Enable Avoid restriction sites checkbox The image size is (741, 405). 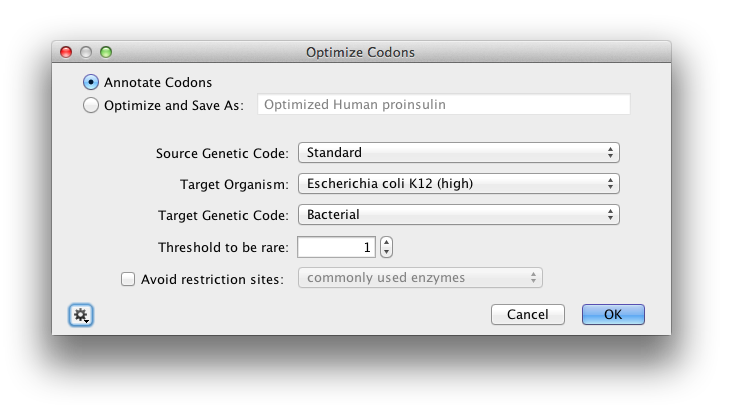[x=128, y=279]
